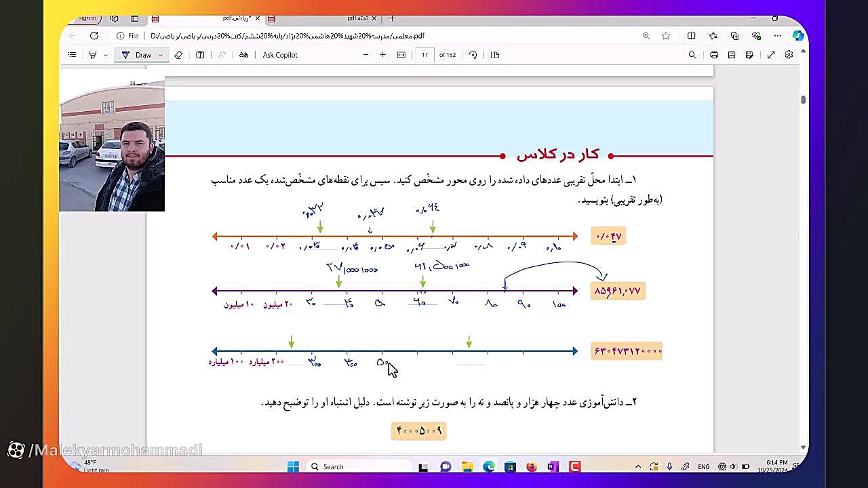Zoom out the PDF with minus

coord(366,55)
